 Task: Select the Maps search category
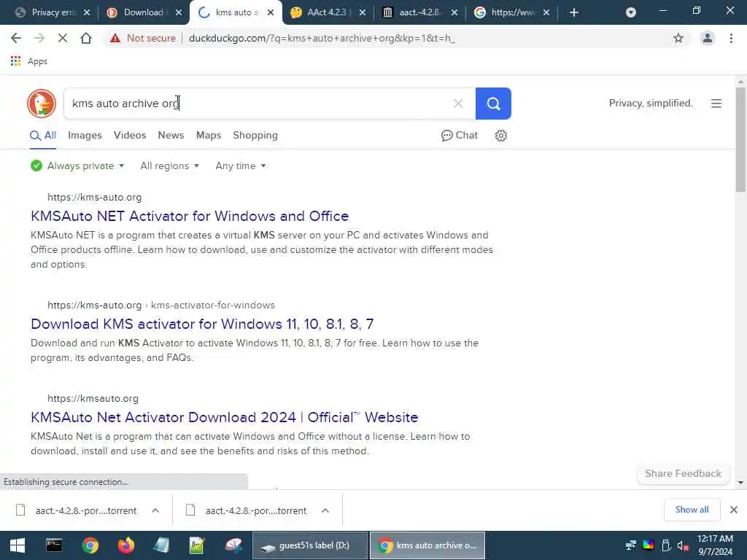coord(209,135)
